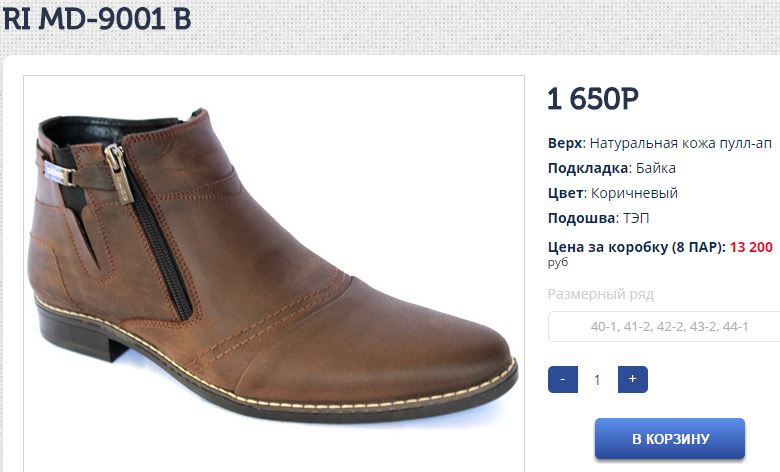Screen dimensions: 780x472
Task: Click the Подкладка: Байка line
Action: [611, 168]
